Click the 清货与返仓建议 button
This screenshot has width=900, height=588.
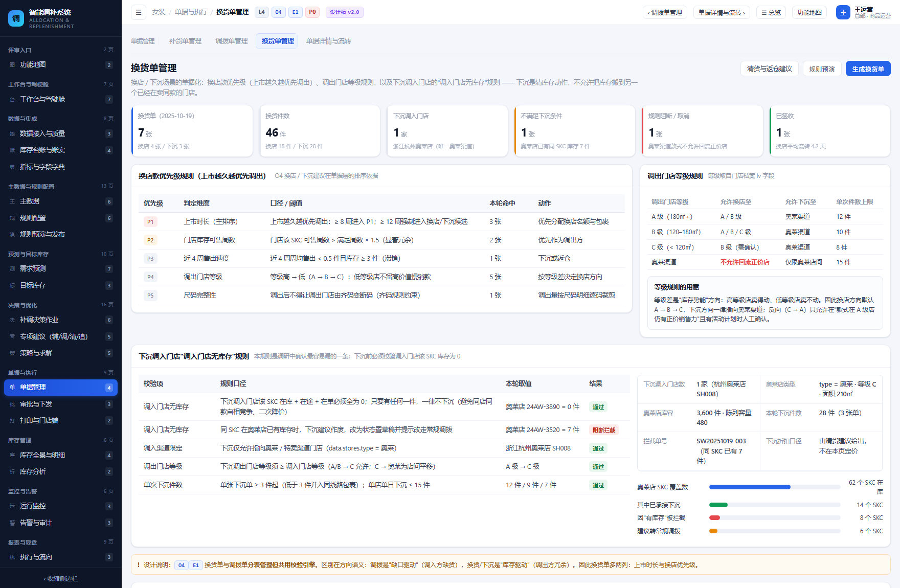coord(769,69)
